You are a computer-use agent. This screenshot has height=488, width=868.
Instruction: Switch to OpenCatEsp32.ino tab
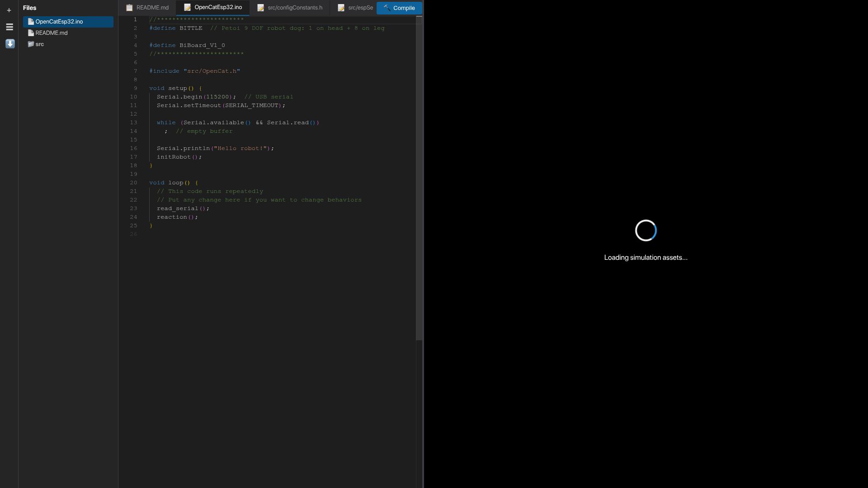pos(213,8)
